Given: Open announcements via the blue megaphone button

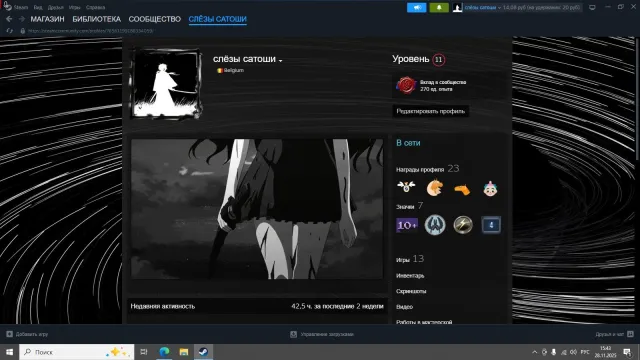Looking at the screenshot, I should point(416,7).
